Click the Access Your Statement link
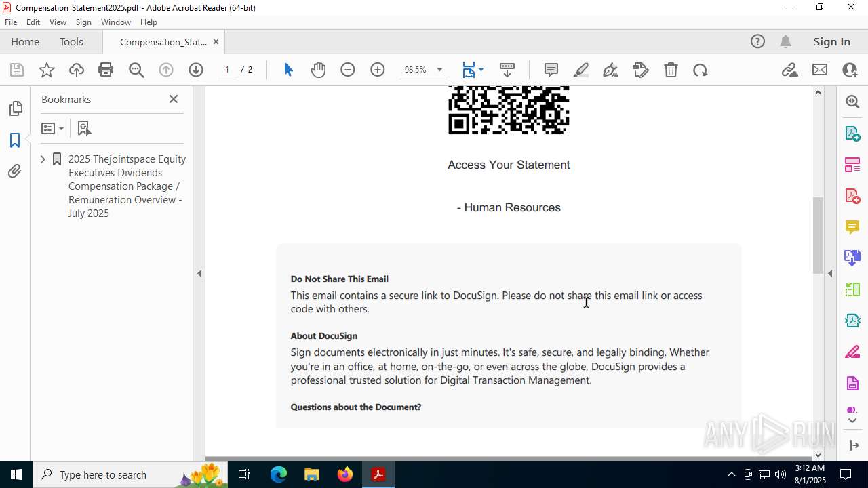Screen dimensions: 868x488 click(509, 165)
